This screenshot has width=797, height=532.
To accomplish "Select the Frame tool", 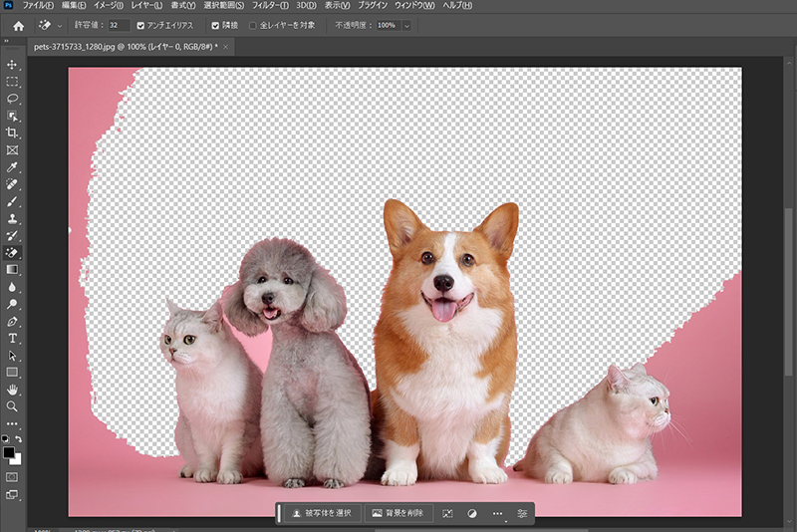I will (x=12, y=149).
